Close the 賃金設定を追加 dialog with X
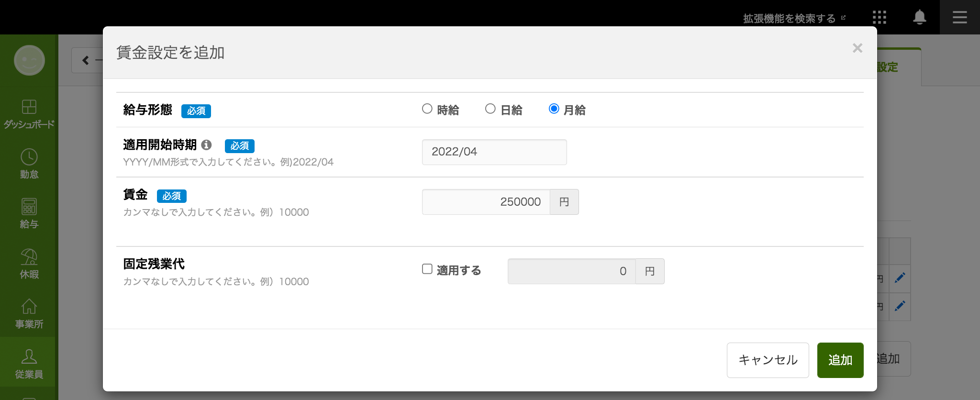 [x=857, y=48]
